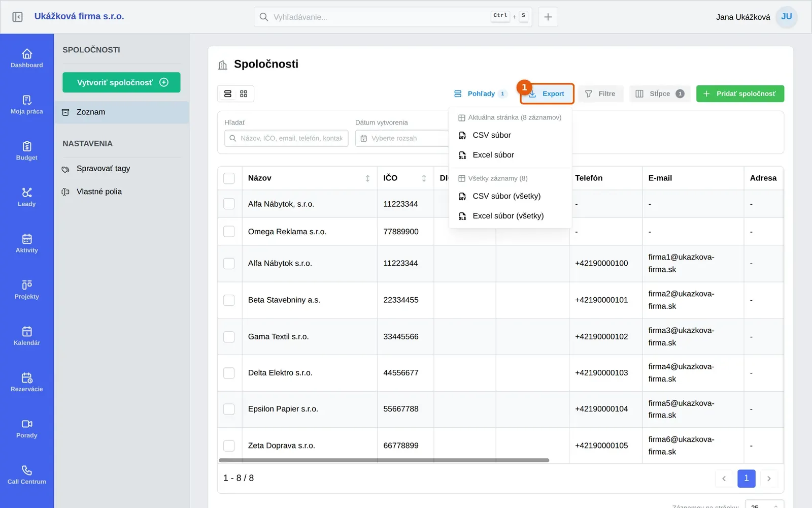Focus the top Vyhľadávanie search bar
The width and height of the screenshot is (812, 508).
pyautogui.click(x=393, y=17)
